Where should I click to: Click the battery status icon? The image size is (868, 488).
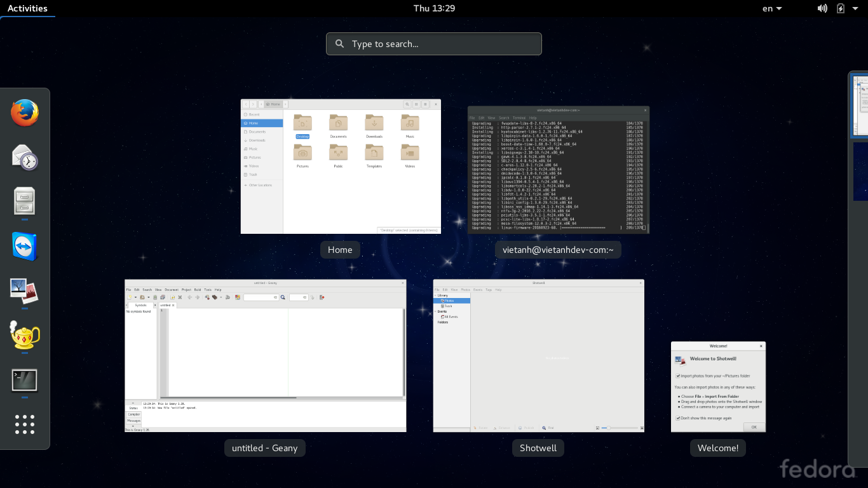[x=841, y=8]
